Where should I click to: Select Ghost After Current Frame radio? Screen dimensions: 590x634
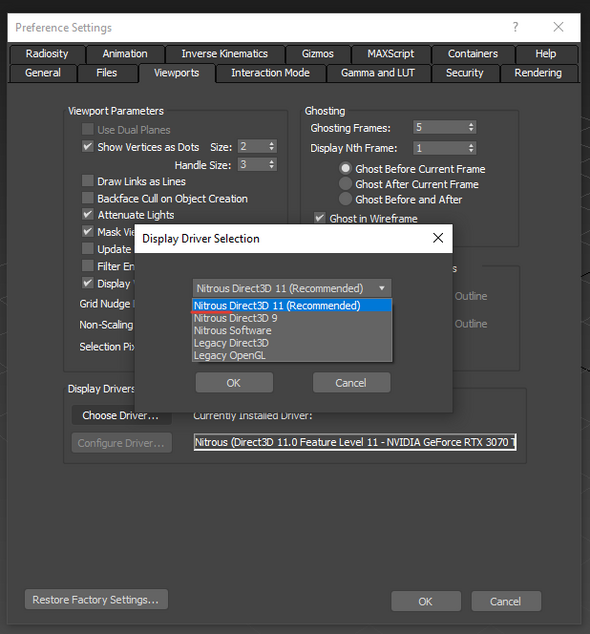(x=345, y=184)
